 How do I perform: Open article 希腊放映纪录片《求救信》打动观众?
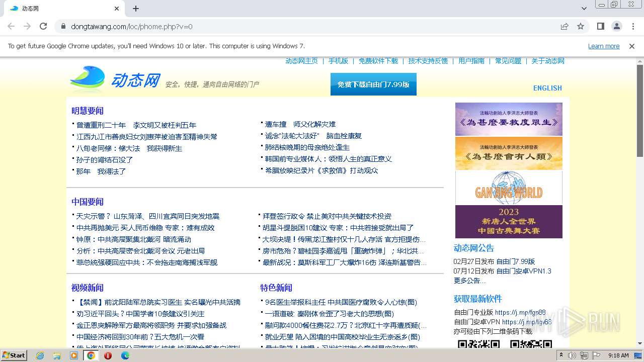(x=321, y=170)
